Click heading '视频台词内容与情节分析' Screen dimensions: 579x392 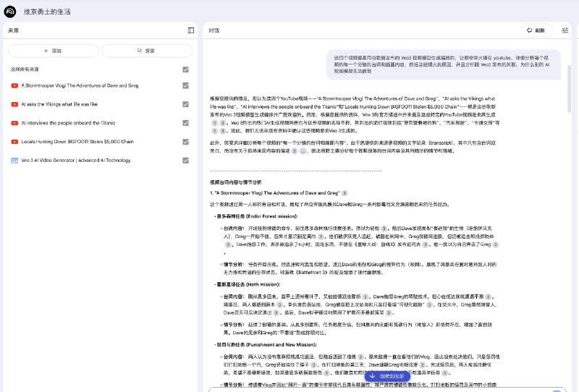[x=236, y=182]
